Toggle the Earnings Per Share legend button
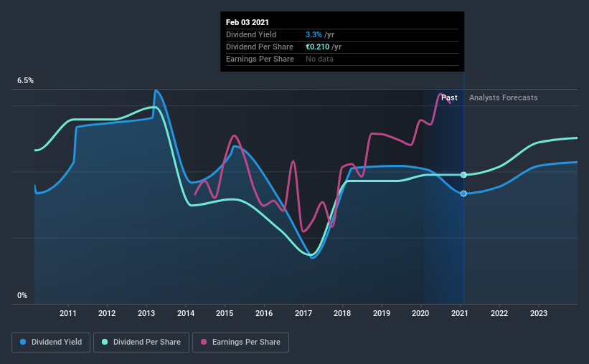 (x=241, y=343)
